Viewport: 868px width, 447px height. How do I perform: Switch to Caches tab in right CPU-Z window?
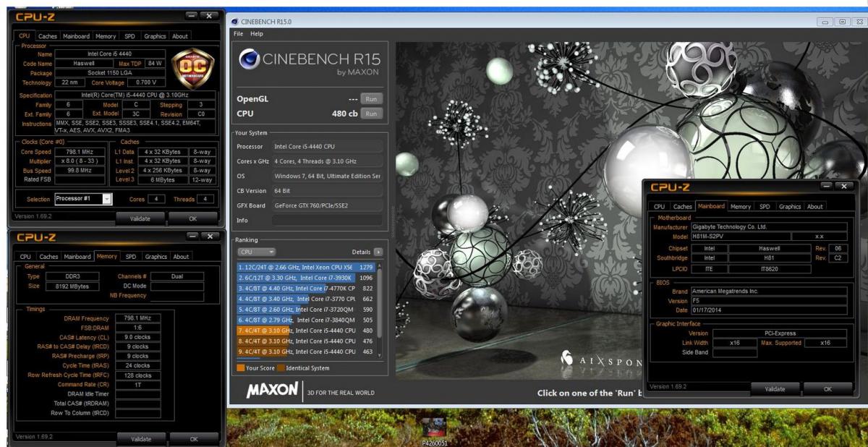point(682,206)
